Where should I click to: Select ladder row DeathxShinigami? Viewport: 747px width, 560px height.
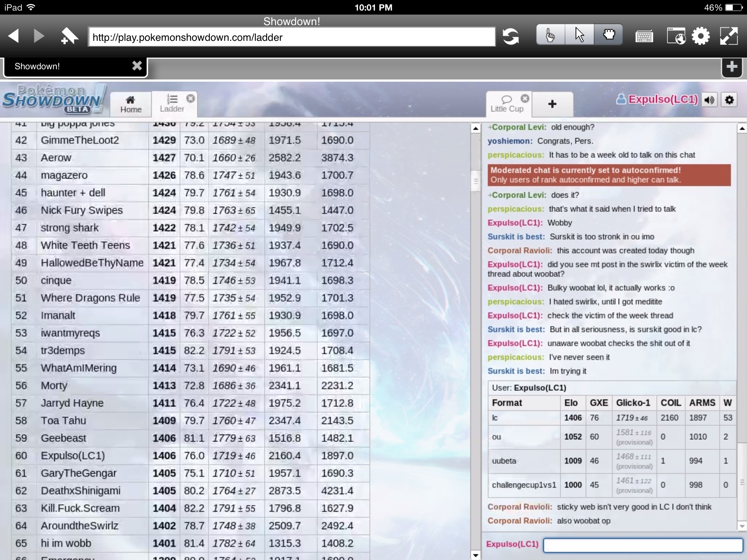[x=190, y=490]
